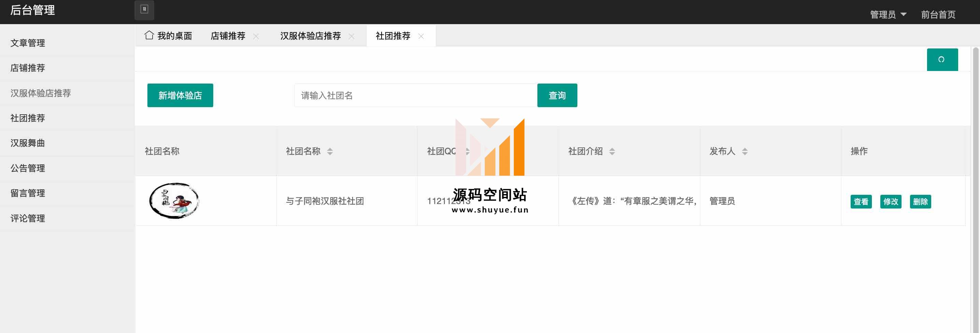
Task: Click the 新增体验店 button
Action: tap(180, 96)
